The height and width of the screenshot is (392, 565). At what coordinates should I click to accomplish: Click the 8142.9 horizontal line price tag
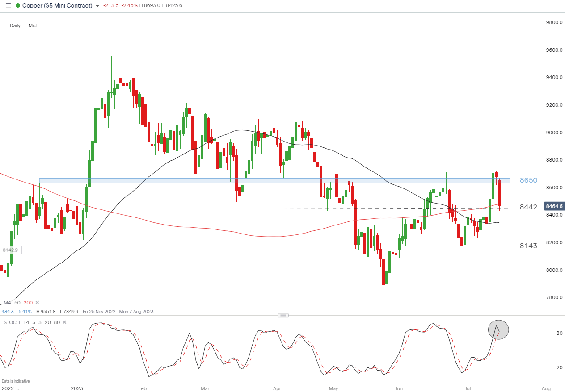[x=10, y=250]
